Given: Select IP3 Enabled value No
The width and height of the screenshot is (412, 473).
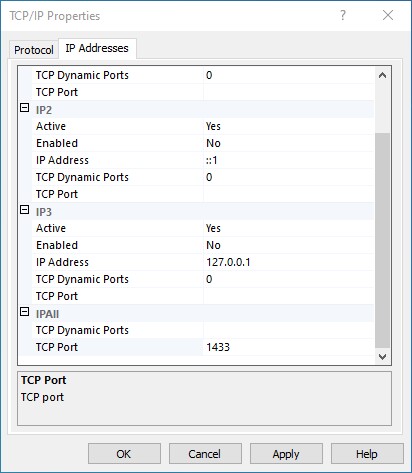Looking at the screenshot, I should pos(288,245).
